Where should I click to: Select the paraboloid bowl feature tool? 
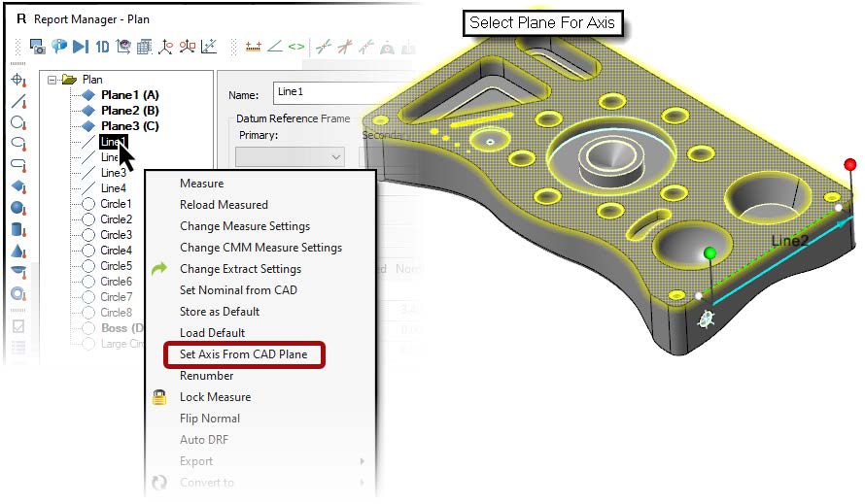point(18,272)
